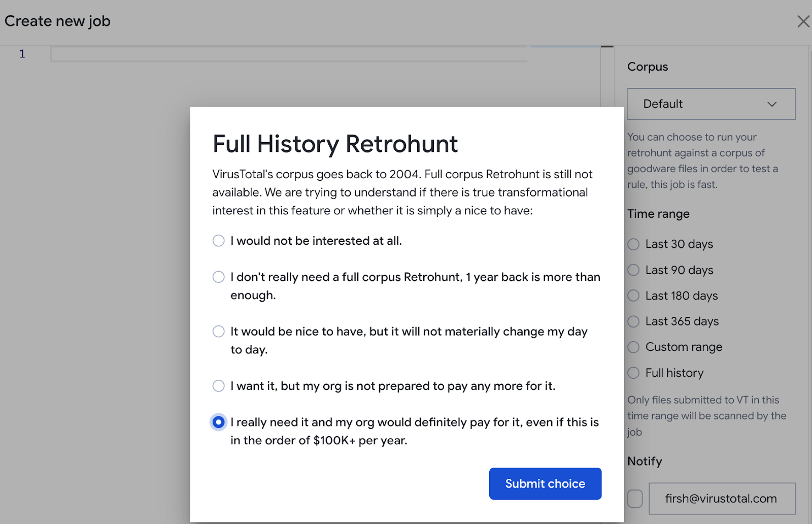
Task: Close the Create new job dialog
Action: pos(803,21)
